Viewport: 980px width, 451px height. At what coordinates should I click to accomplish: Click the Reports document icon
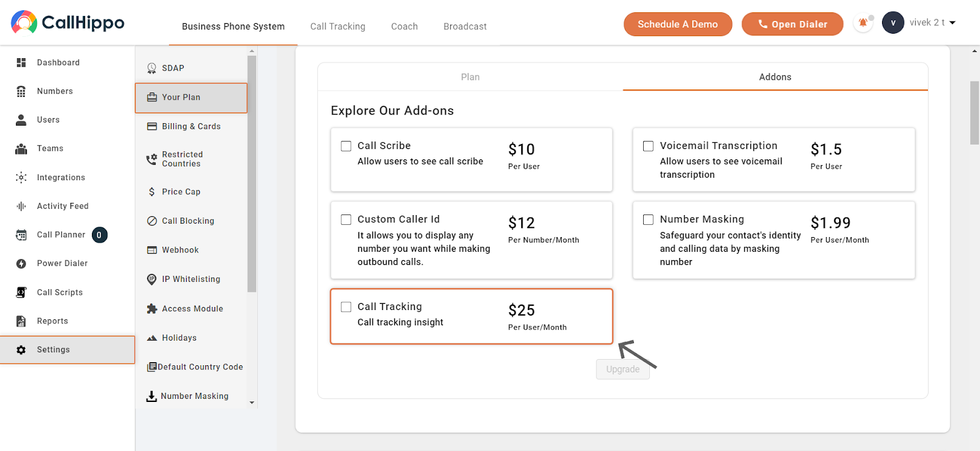pyautogui.click(x=21, y=321)
